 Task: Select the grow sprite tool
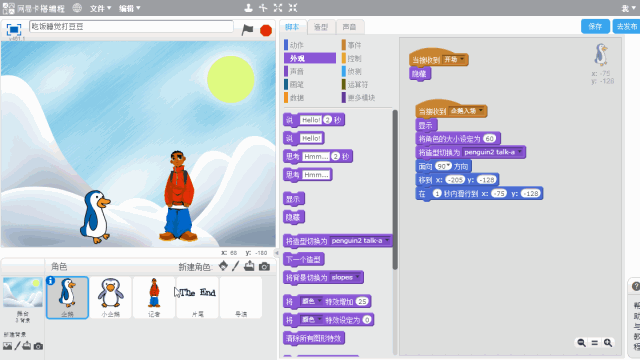coord(278,8)
